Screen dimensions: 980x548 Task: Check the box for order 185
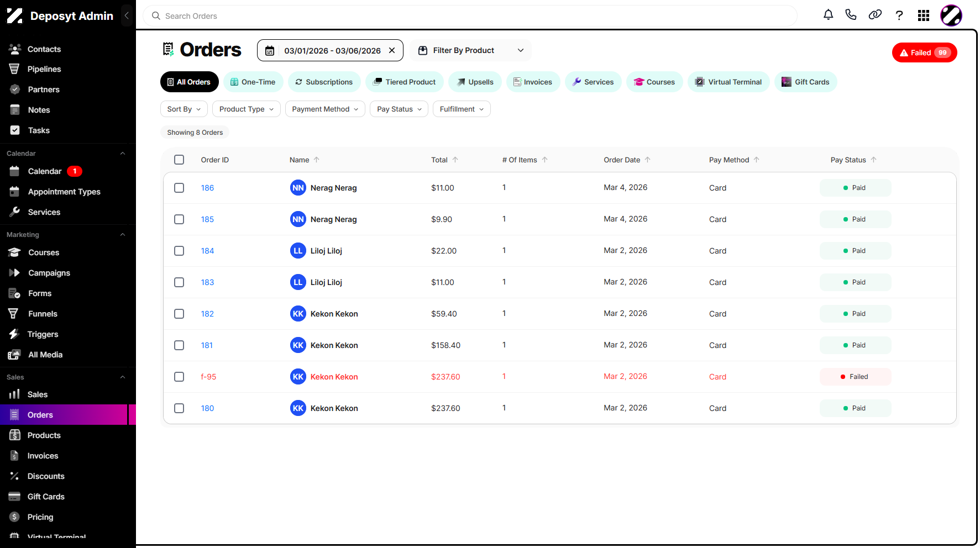pyautogui.click(x=179, y=219)
